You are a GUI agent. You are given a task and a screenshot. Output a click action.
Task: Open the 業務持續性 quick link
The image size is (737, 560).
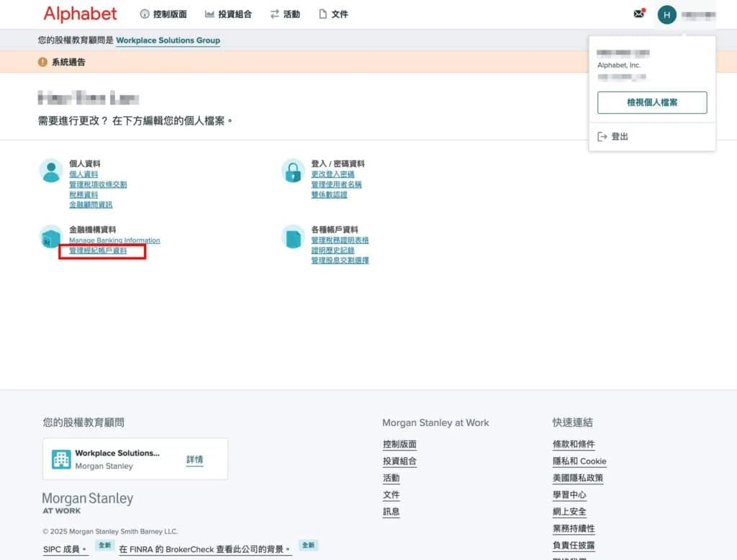coord(574,528)
